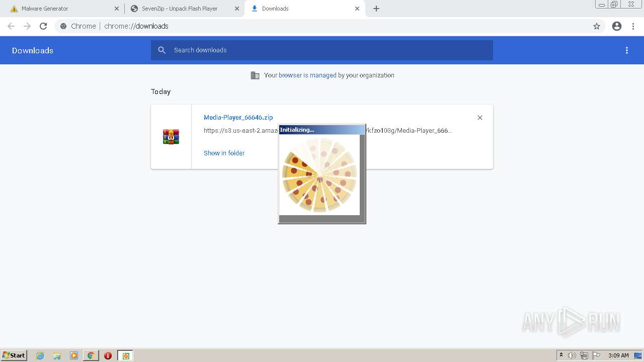Click the managed organization building icon
Image resolution: width=644 pixels, height=362 pixels.
pyautogui.click(x=255, y=75)
